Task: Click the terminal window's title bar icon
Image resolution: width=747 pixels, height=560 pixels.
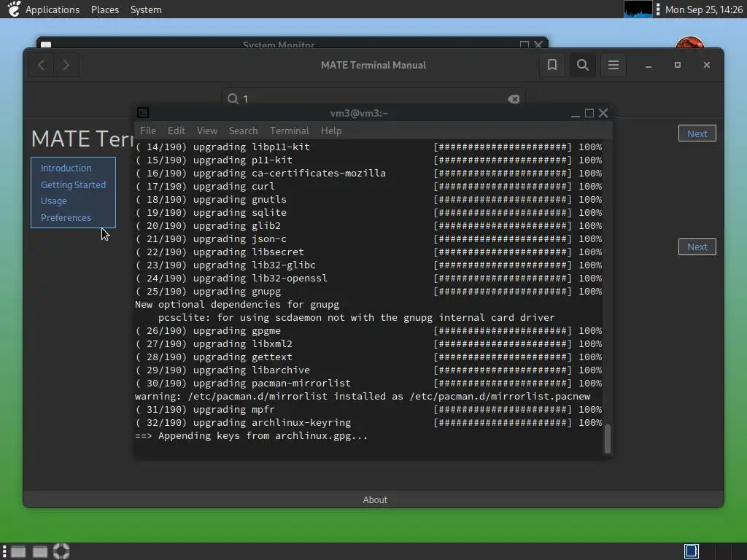Action: [x=143, y=113]
